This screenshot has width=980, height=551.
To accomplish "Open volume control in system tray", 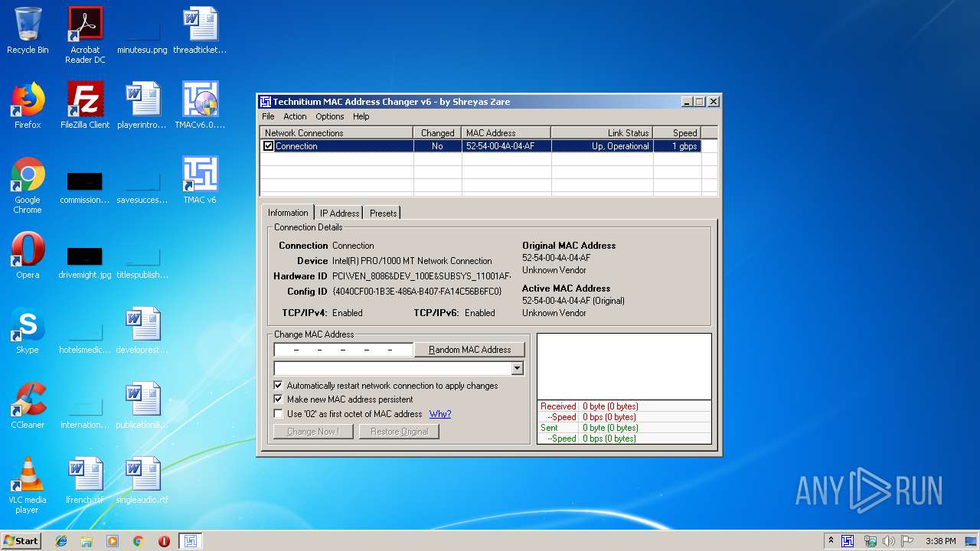I will pyautogui.click(x=889, y=541).
